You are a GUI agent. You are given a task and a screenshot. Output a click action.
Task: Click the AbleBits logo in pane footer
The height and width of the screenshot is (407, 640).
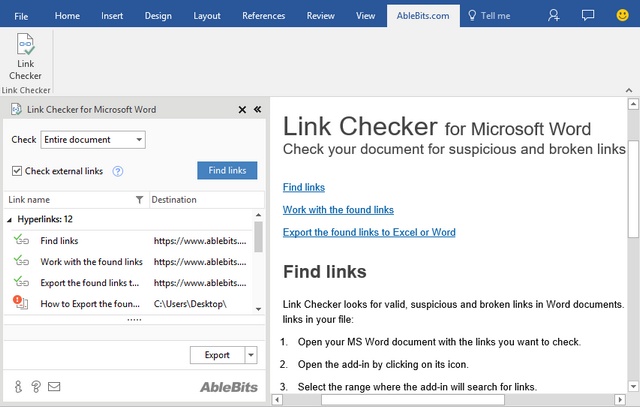pyautogui.click(x=229, y=387)
